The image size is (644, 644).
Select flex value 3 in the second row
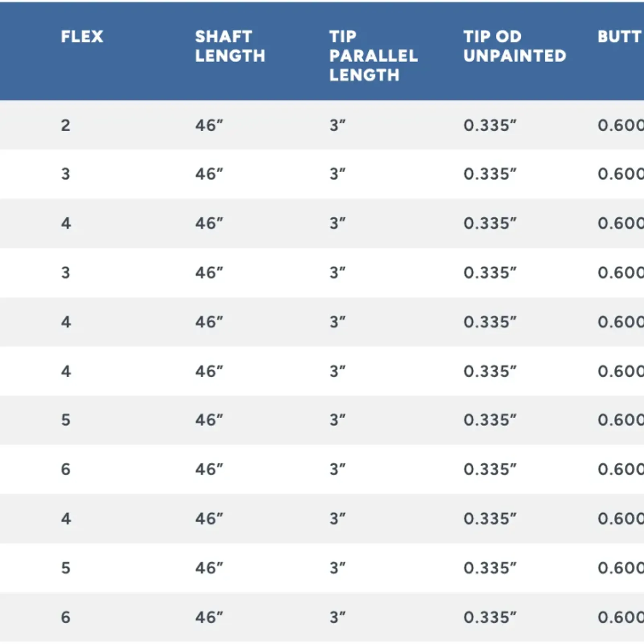(66, 174)
